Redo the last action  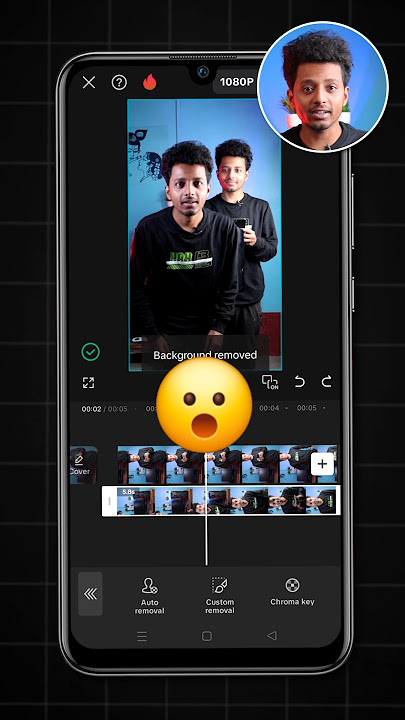tap(326, 382)
